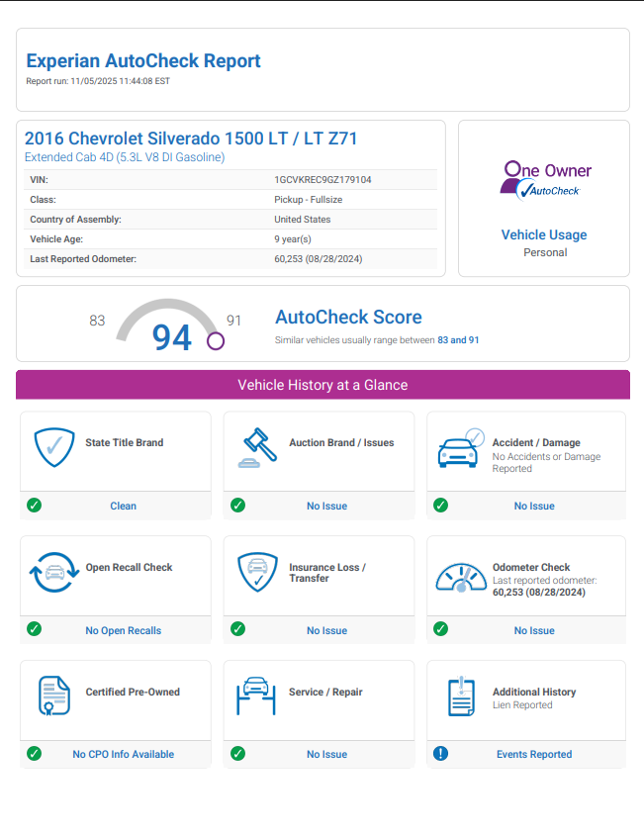Click the Vehicle History at a Glance banner
The width and height of the screenshot is (644, 835).
322,385
